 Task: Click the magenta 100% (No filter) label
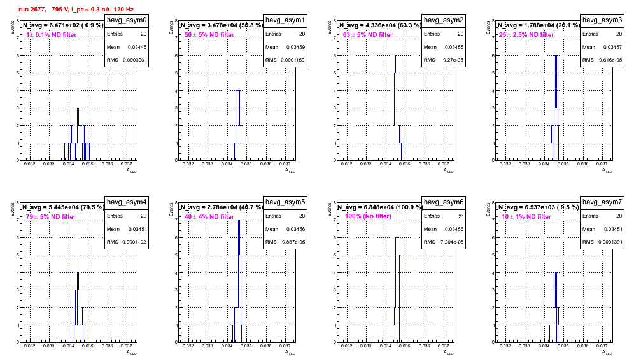tap(368, 216)
